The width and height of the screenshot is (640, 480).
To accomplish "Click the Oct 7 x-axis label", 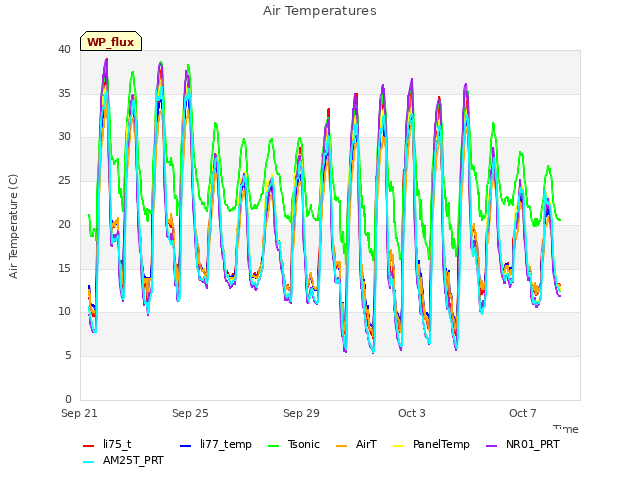I will point(523,413).
